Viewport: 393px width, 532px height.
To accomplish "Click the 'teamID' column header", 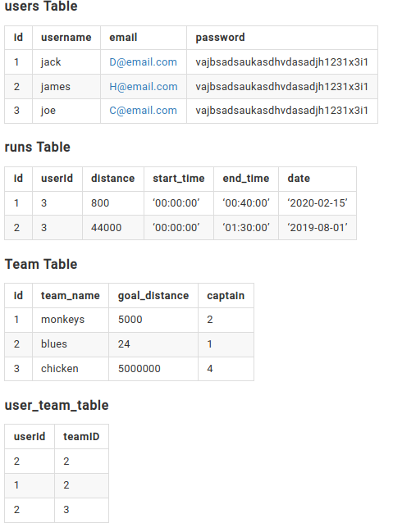I will (x=81, y=436).
